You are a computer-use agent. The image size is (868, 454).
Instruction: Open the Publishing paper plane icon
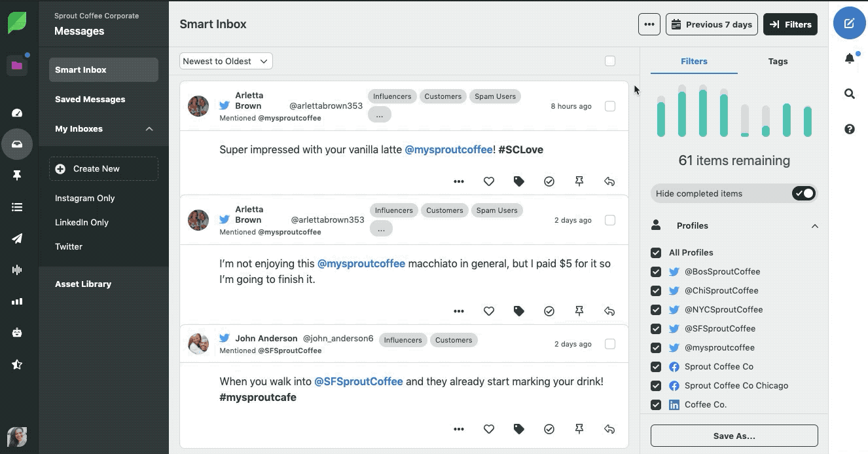pos(17,238)
